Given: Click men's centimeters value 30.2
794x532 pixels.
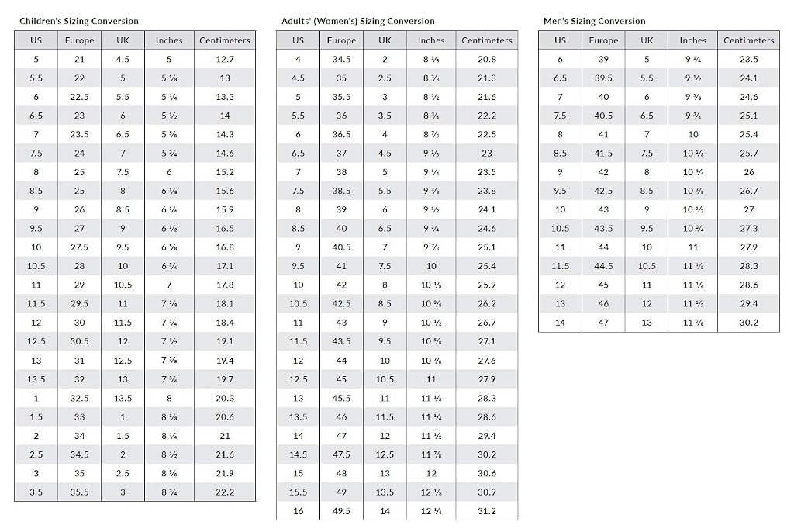Looking at the screenshot, I should 749,323.
